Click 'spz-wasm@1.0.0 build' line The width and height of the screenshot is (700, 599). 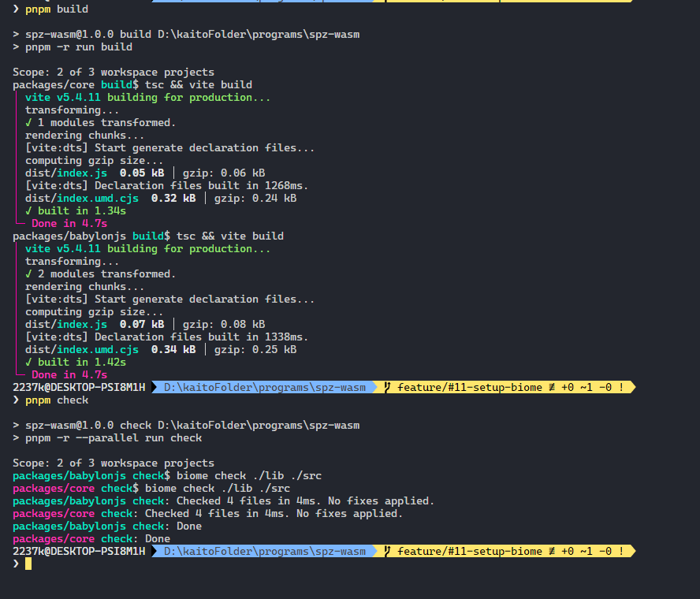pyautogui.click(x=186, y=35)
